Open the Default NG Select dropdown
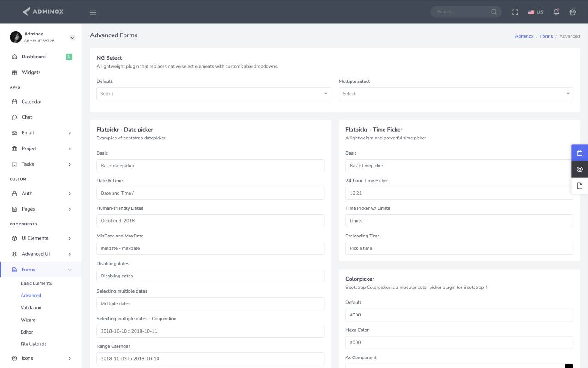588x368 pixels. pyautogui.click(x=214, y=94)
